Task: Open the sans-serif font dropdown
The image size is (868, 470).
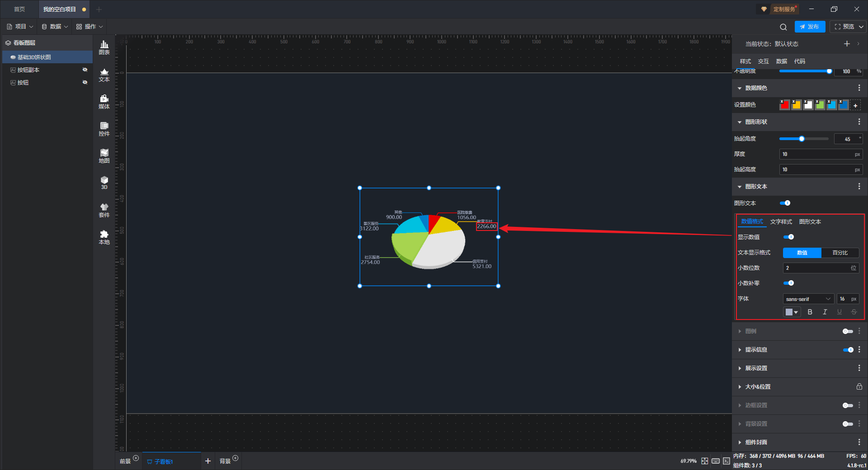Action: click(808, 299)
